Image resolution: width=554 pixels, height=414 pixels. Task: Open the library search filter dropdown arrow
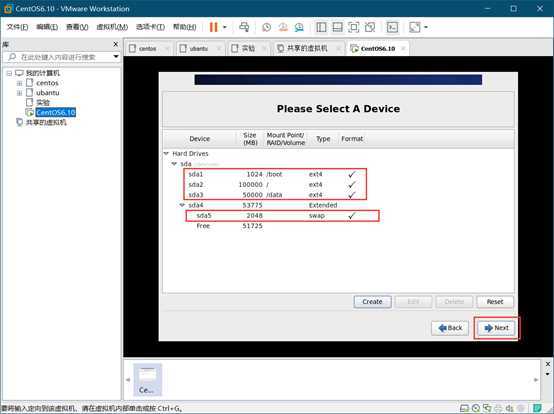pyautogui.click(x=116, y=57)
